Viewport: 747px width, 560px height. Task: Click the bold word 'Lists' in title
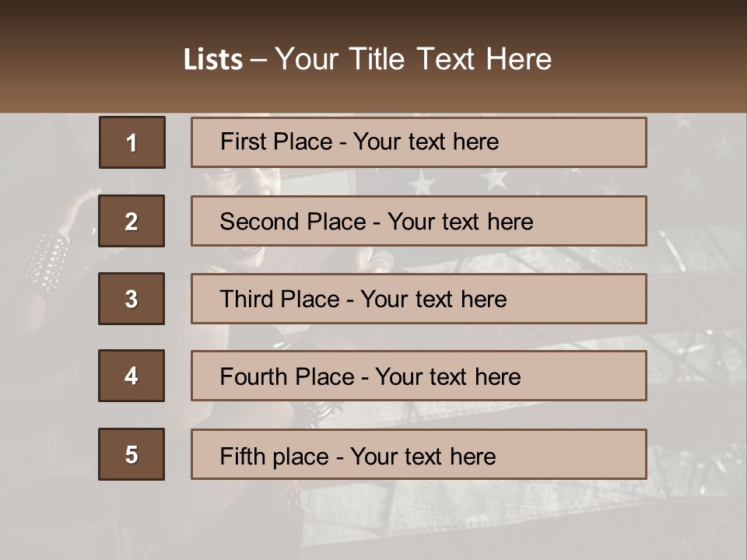[213, 59]
